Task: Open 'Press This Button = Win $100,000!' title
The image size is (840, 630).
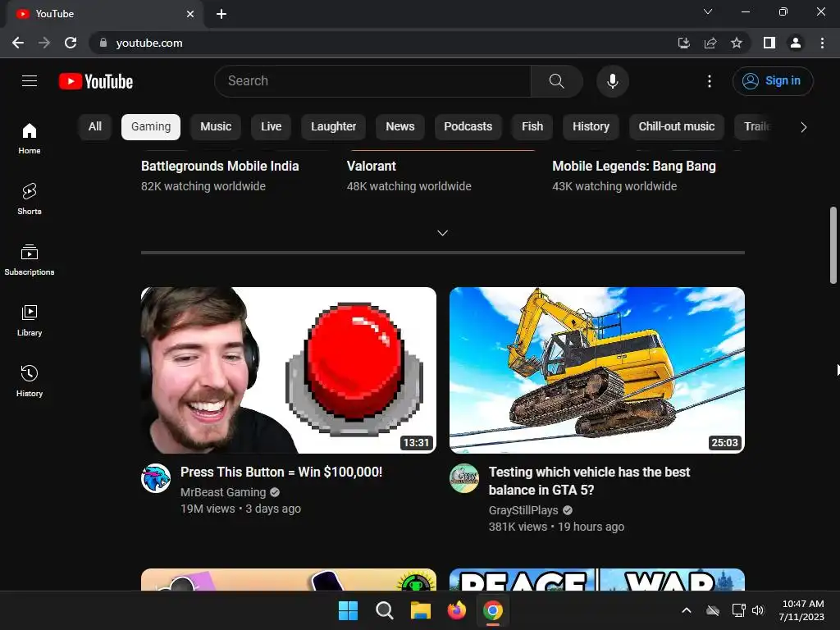Action: (281, 472)
